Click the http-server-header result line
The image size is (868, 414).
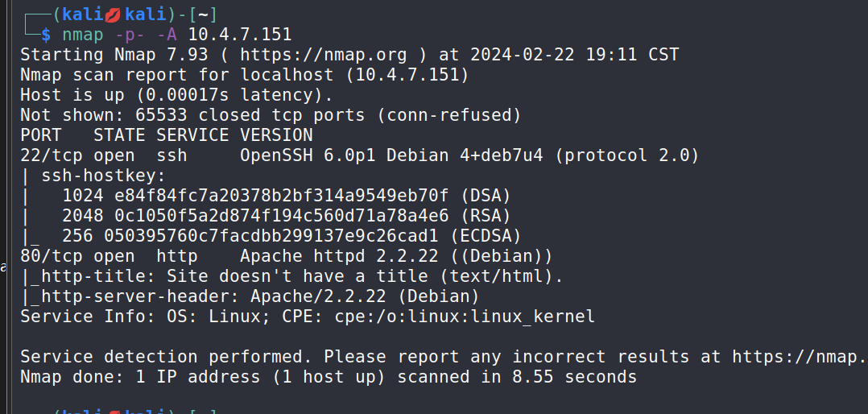pyautogui.click(x=250, y=296)
